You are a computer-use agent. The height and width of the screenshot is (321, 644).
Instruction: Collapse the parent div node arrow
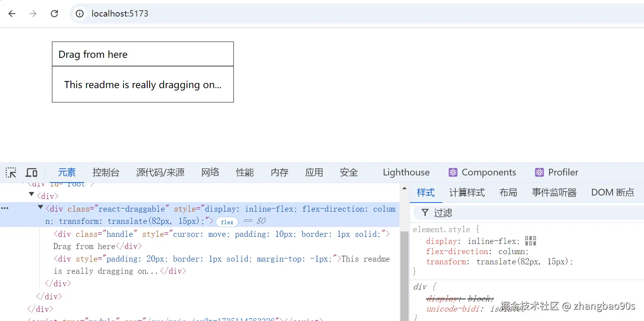(x=31, y=194)
